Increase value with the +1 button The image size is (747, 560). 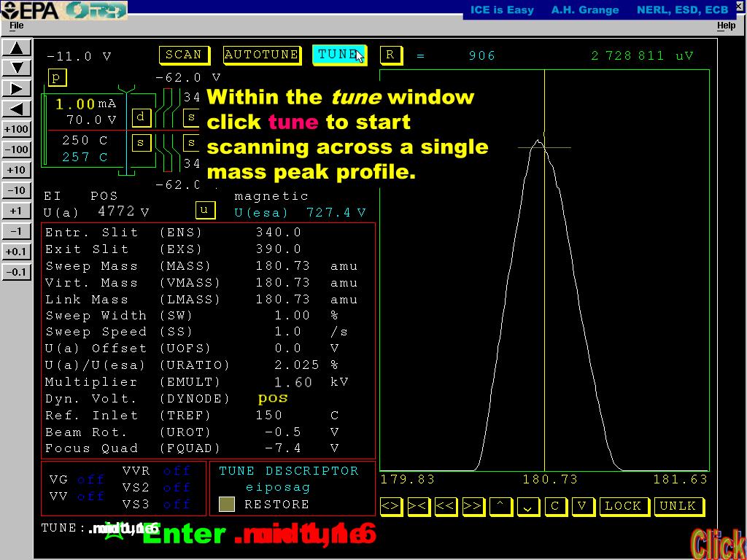(x=17, y=211)
